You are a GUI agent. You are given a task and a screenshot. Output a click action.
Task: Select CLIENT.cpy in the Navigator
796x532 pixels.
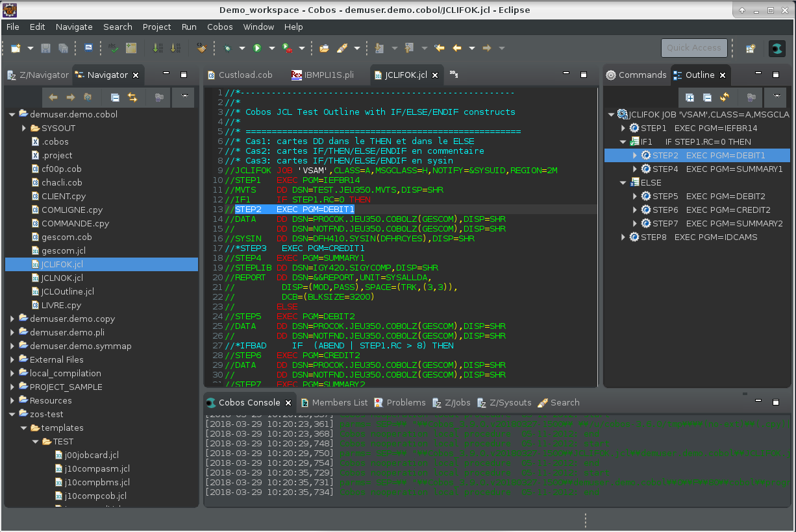(64, 196)
